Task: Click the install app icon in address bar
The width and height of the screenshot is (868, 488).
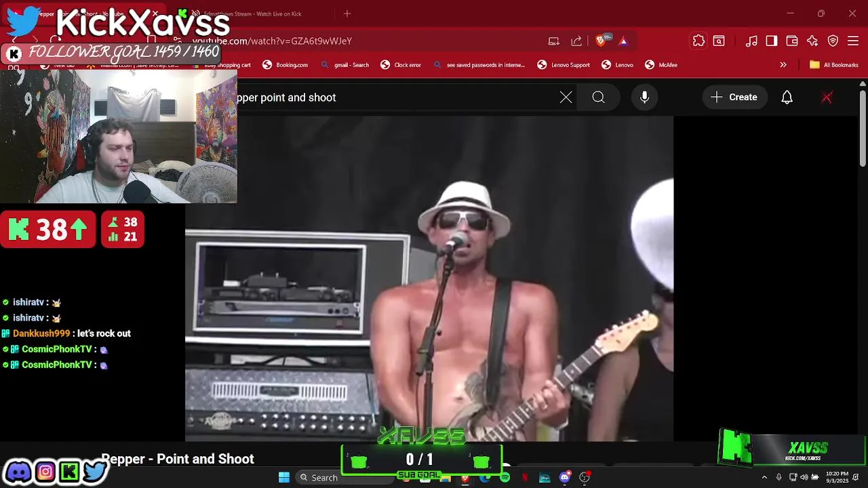Action: (553, 41)
